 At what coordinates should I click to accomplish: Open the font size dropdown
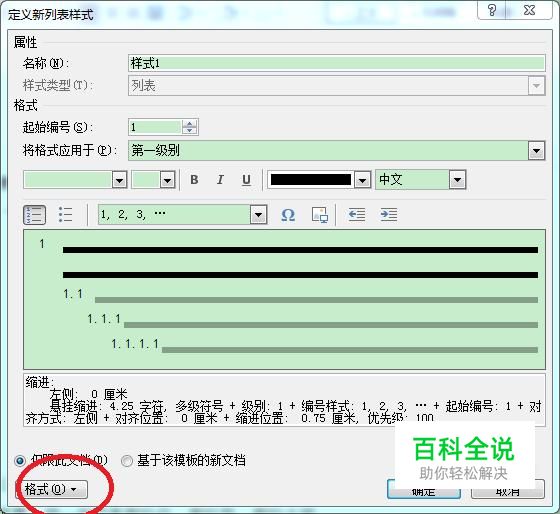(x=167, y=180)
